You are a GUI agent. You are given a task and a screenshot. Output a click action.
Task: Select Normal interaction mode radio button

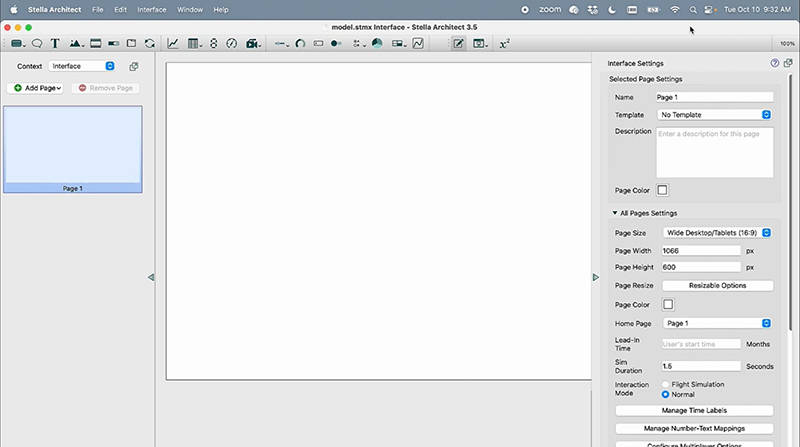click(x=666, y=394)
